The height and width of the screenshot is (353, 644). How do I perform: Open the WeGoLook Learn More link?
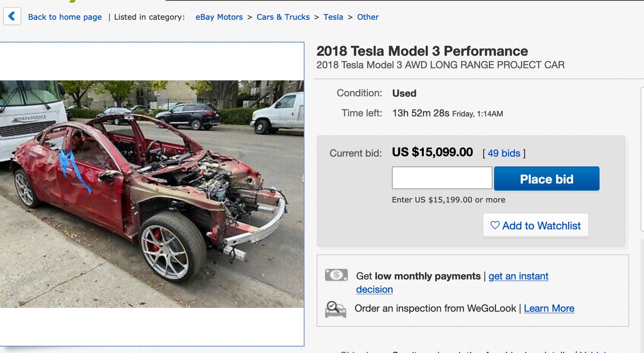549,308
